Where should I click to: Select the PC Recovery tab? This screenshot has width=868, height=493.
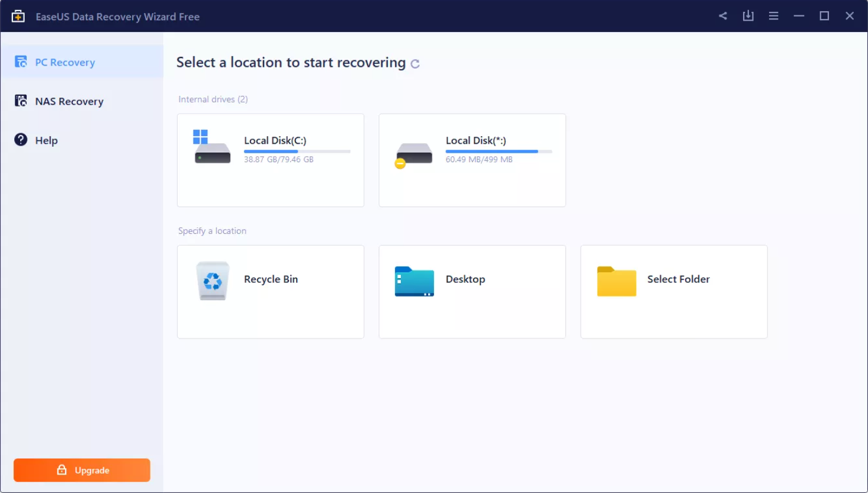click(x=82, y=62)
